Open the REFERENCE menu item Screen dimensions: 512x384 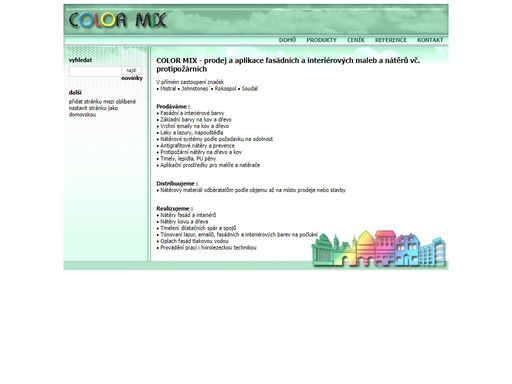pyautogui.click(x=391, y=40)
